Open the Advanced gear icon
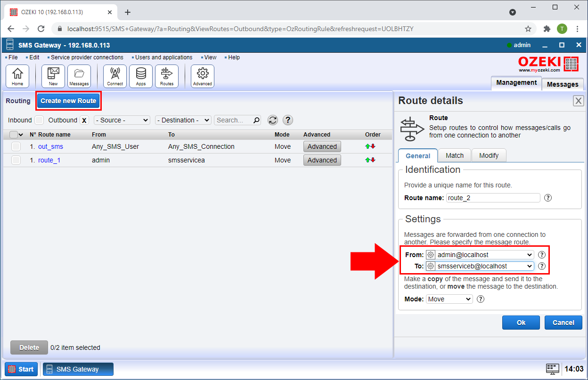Viewport: 588px width, 380px height. click(x=203, y=76)
